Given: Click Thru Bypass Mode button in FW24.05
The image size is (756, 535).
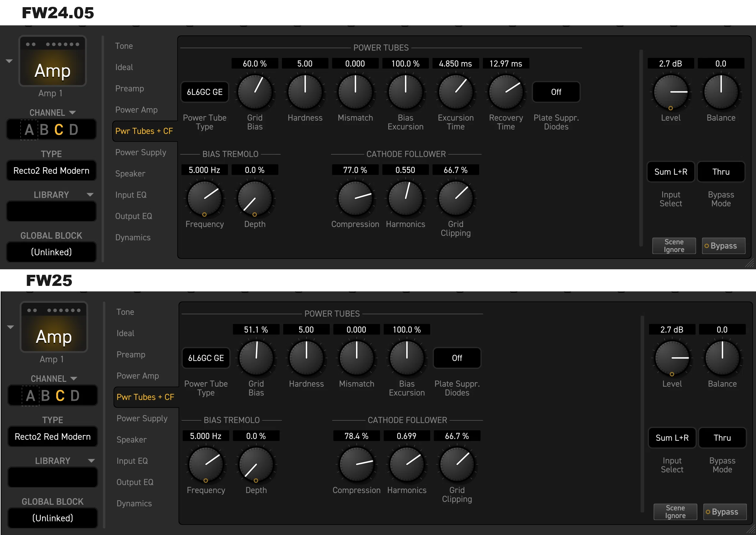Looking at the screenshot, I should coord(721,172).
